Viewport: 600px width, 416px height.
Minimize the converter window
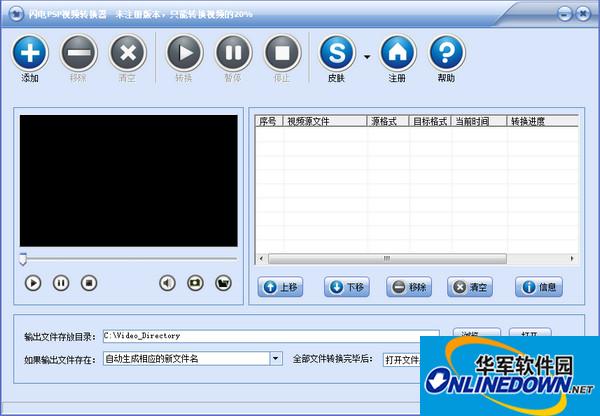[564, 15]
